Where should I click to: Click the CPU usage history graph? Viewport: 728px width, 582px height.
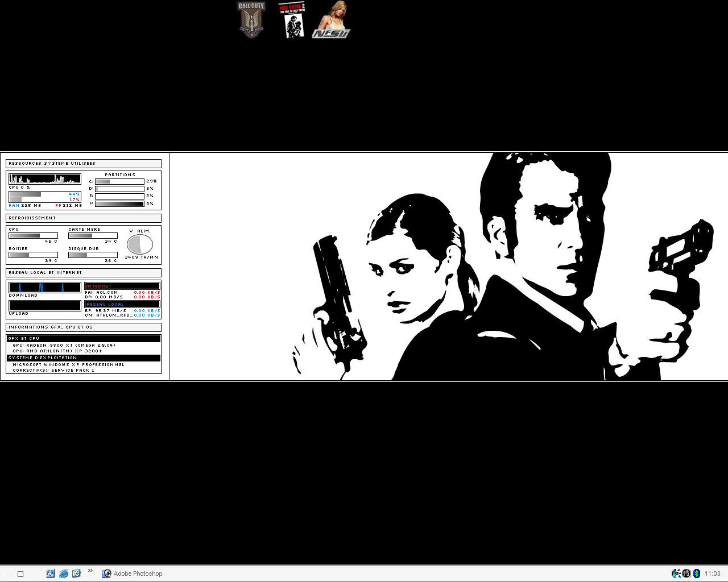(x=45, y=179)
